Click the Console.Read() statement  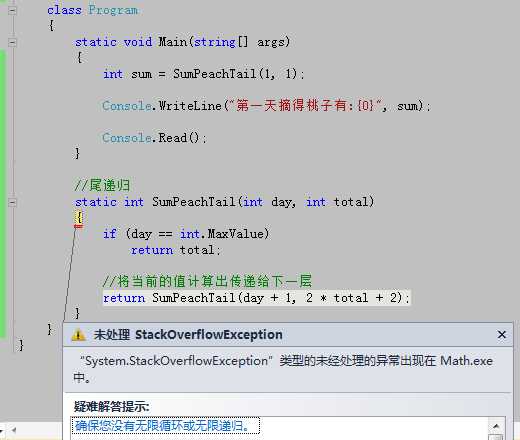point(154,138)
